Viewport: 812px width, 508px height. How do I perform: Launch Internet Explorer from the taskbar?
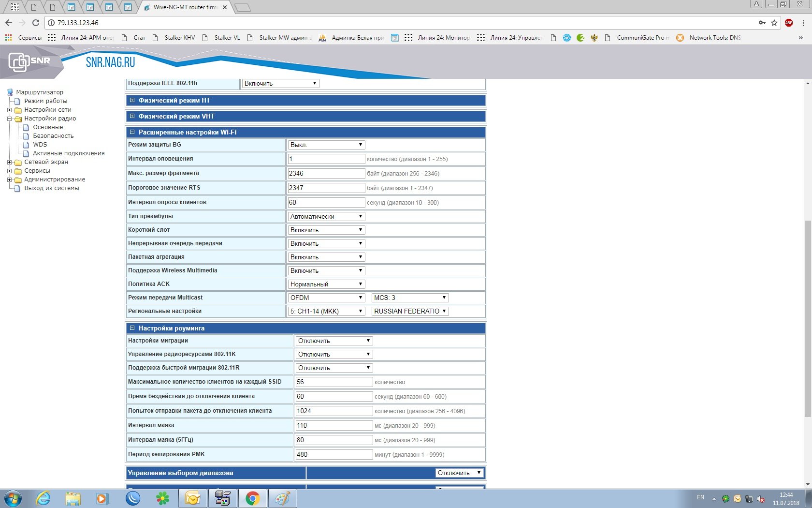43,498
